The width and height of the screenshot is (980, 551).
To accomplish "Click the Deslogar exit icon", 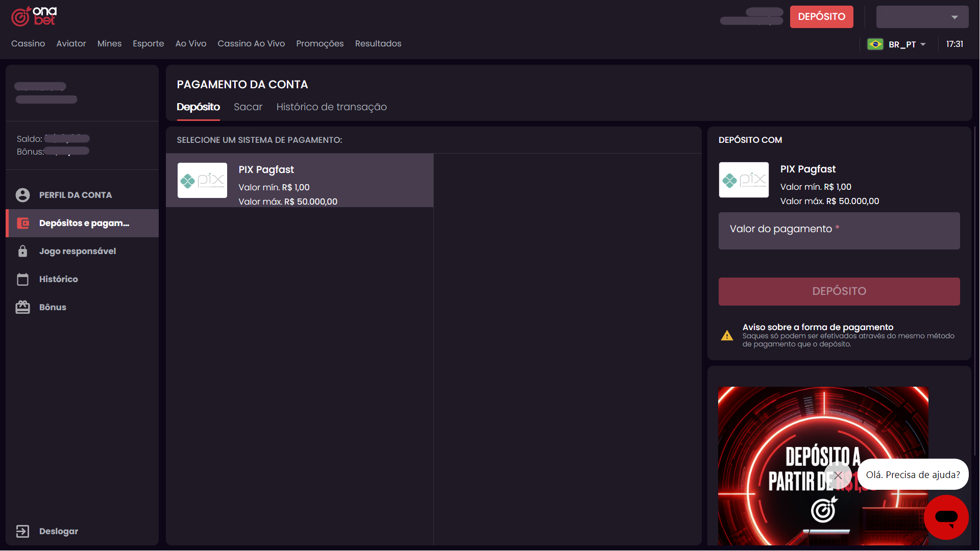I will 22,531.
